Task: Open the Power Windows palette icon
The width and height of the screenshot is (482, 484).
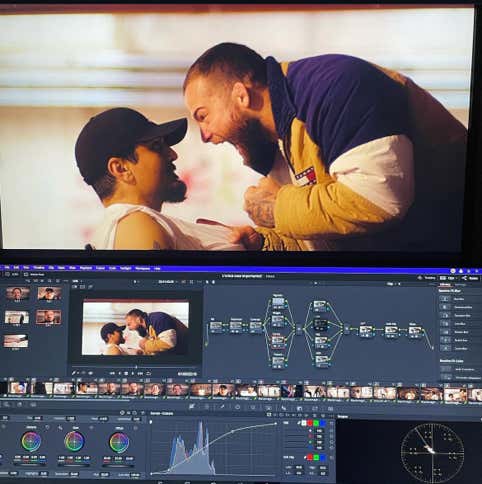Action: (238, 407)
